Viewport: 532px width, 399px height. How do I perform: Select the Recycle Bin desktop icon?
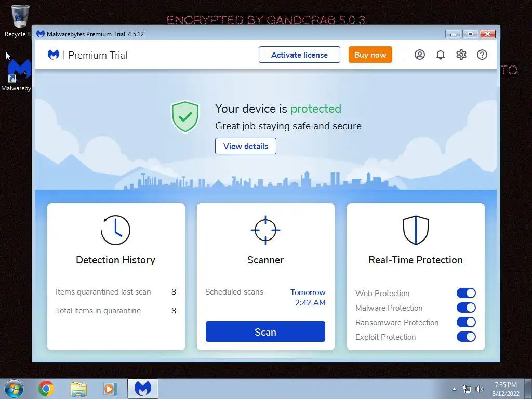point(17,21)
